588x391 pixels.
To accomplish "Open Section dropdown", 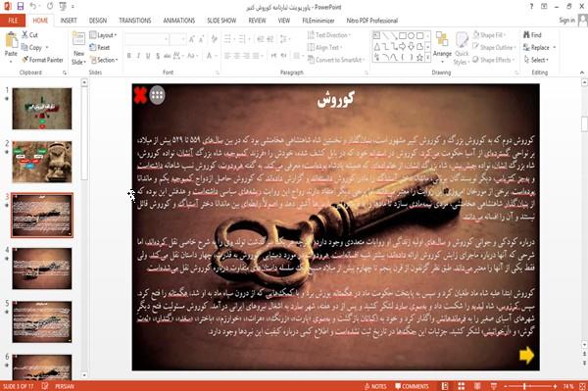I will click(x=104, y=60).
